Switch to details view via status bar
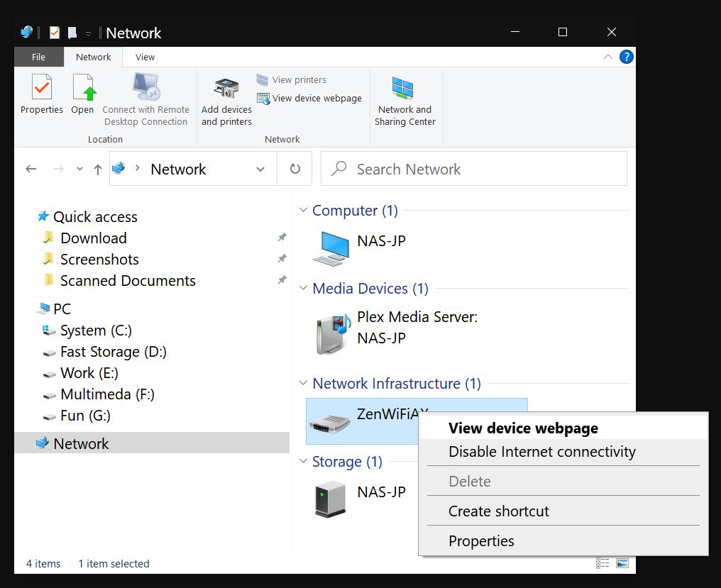The height and width of the screenshot is (588, 721). (x=602, y=562)
